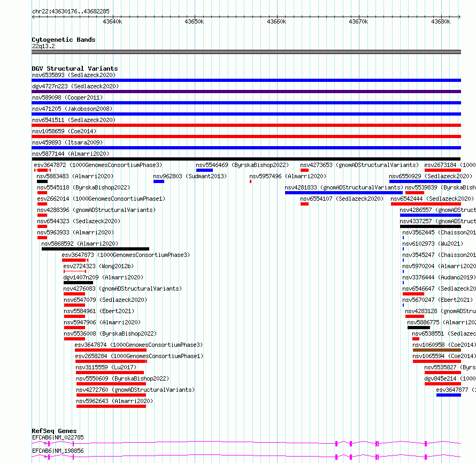Screen dimensions: 476x463
Task: Click nsv4273653 (gnomADStructuralVariants) label
Action: [x=359, y=165]
